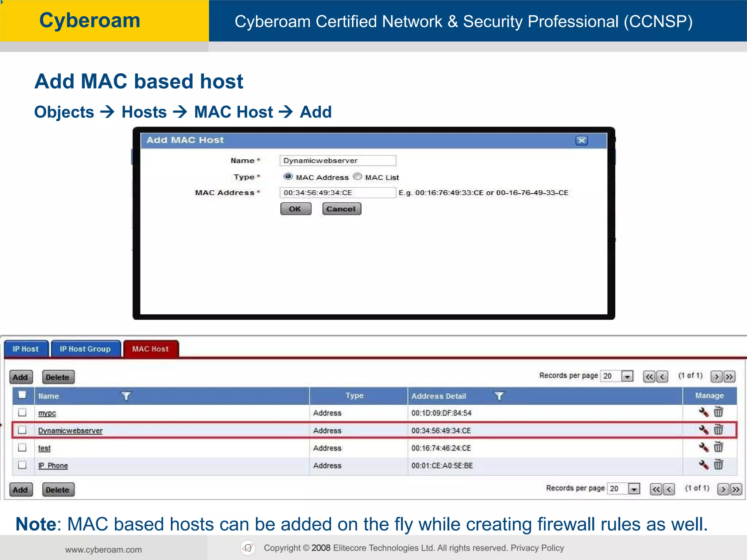Click the Privacy Policy text in footer
The image size is (747, 560).
pyautogui.click(x=537, y=548)
